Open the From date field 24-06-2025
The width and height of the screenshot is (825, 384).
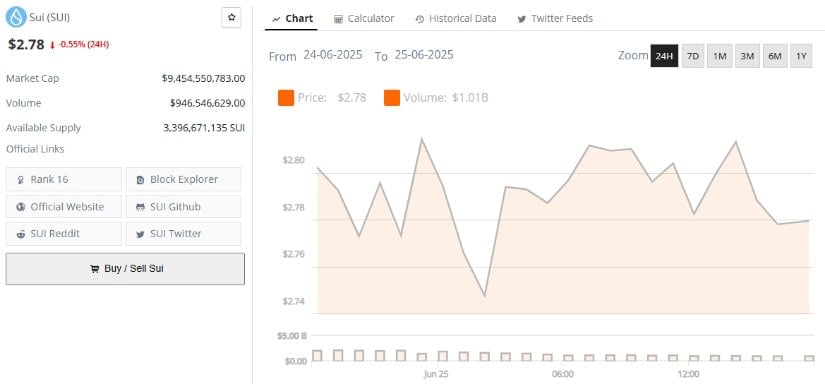[x=333, y=55]
